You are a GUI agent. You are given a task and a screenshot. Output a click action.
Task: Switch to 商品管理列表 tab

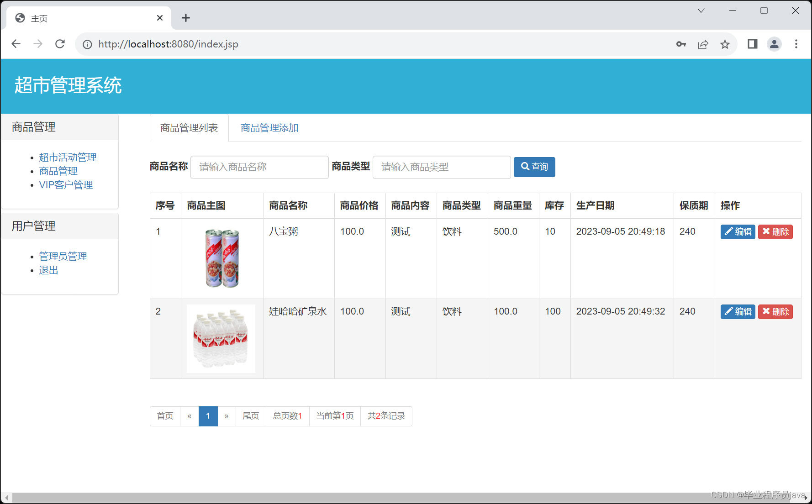point(189,128)
